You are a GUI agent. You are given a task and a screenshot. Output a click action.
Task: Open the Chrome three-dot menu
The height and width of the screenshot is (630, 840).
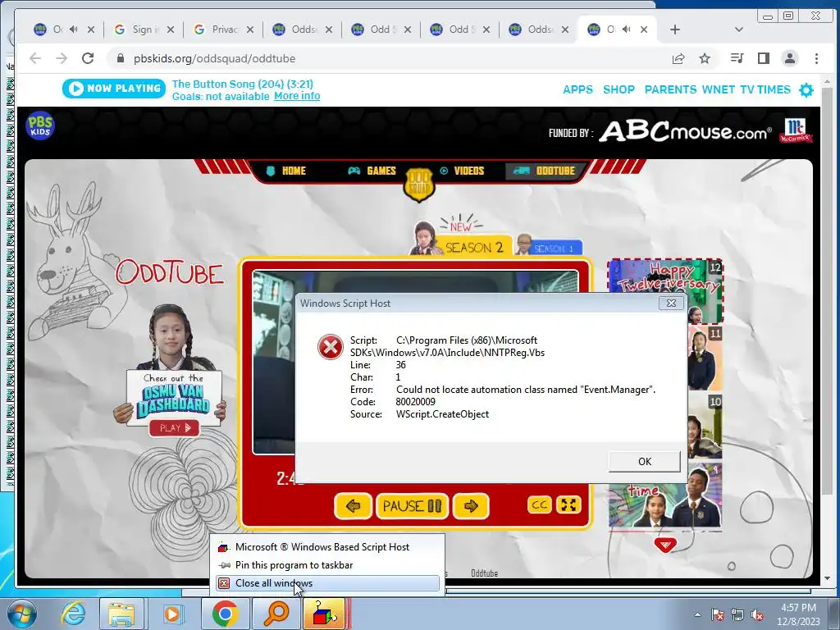[816, 58]
